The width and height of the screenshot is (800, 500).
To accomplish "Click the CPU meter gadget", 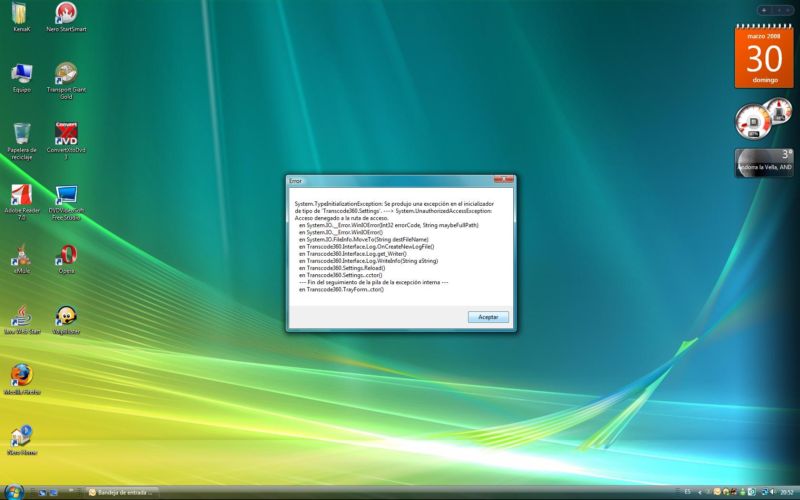I will tap(763, 118).
